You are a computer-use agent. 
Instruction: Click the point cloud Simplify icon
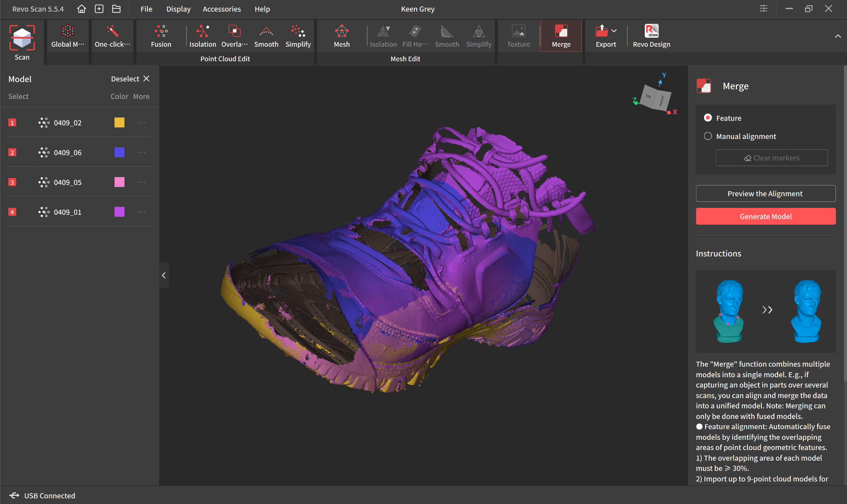298,31
